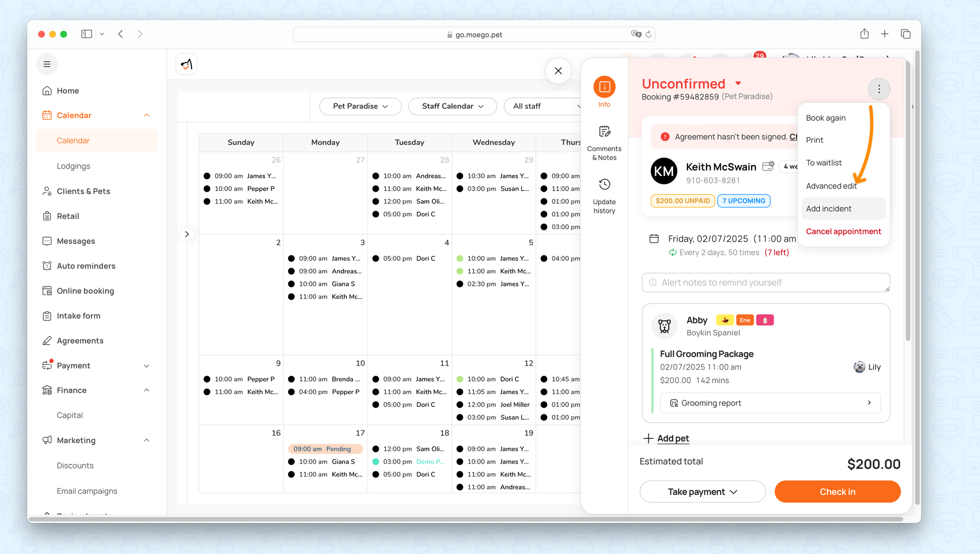Click Keith McSwain's card-on-file icon
The image size is (980, 554).
tap(768, 166)
